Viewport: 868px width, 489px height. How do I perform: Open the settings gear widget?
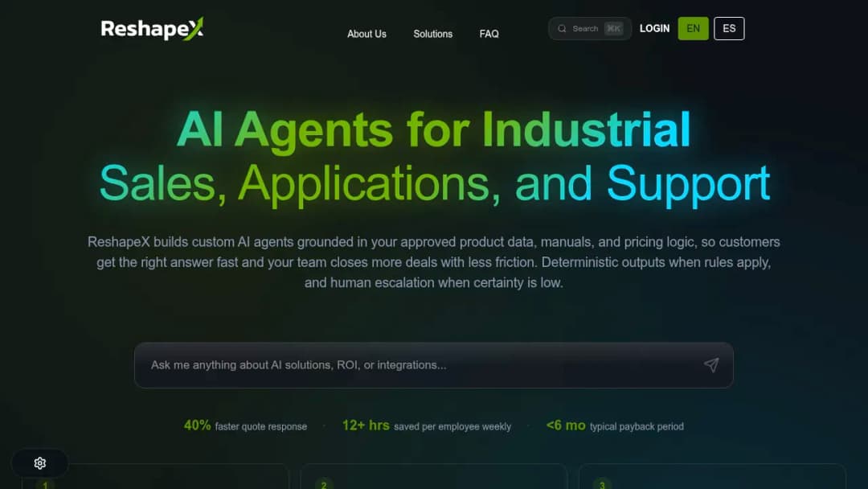[40, 463]
